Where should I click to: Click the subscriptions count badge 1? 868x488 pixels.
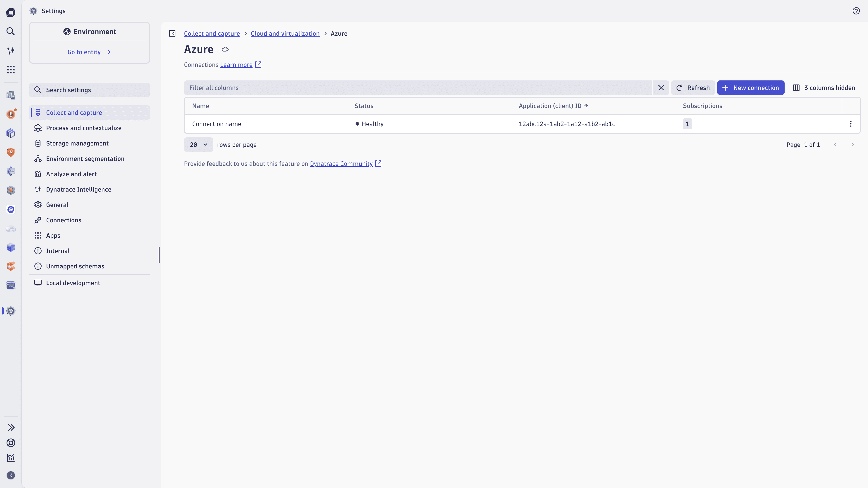pyautogui.click(x=687, y=124)
